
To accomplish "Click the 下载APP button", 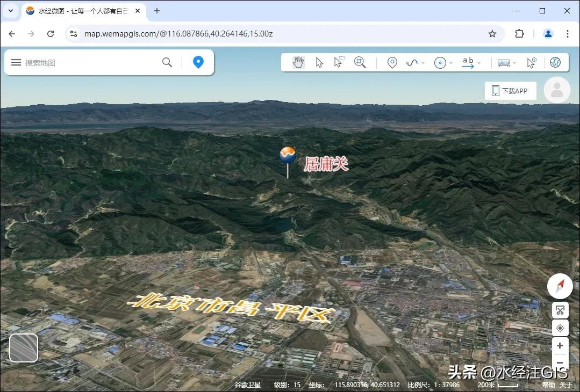I will coord(510,91).
